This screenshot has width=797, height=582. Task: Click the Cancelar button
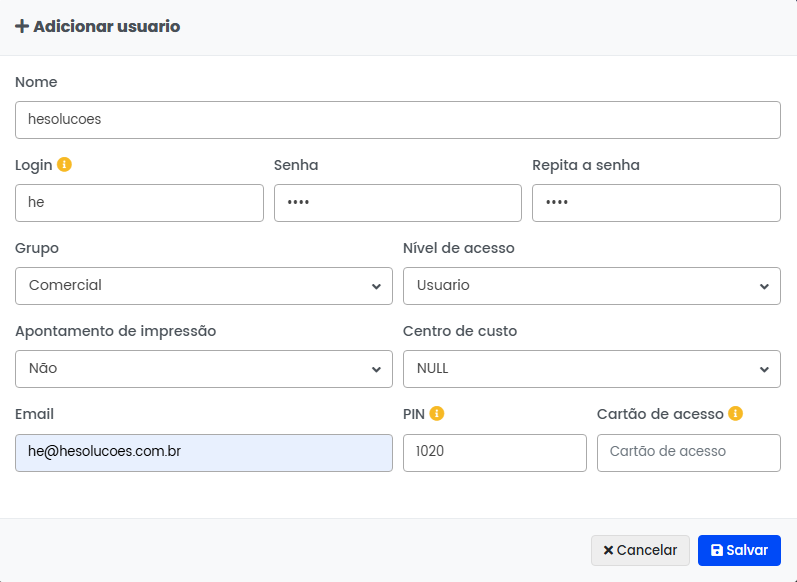point(640,550)
